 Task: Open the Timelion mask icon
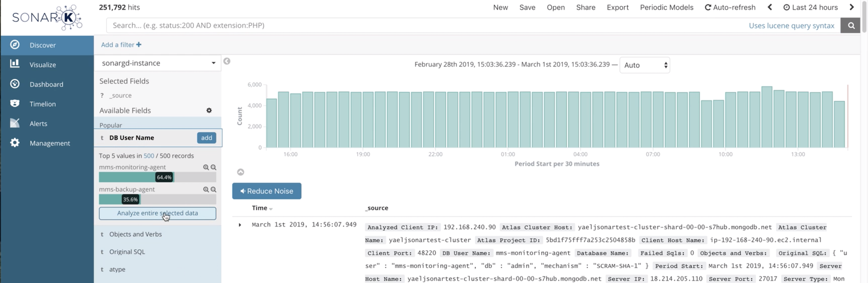pyautogui.click(x=15, y=103)
